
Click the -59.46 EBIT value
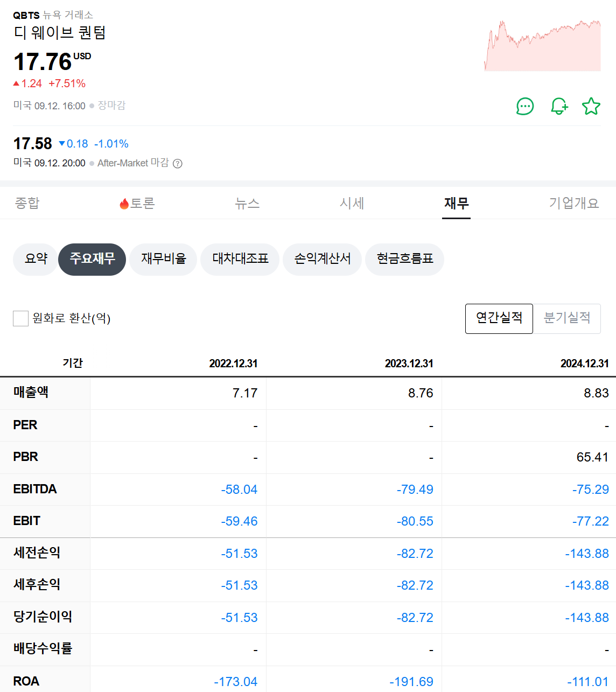pos(239,521)
